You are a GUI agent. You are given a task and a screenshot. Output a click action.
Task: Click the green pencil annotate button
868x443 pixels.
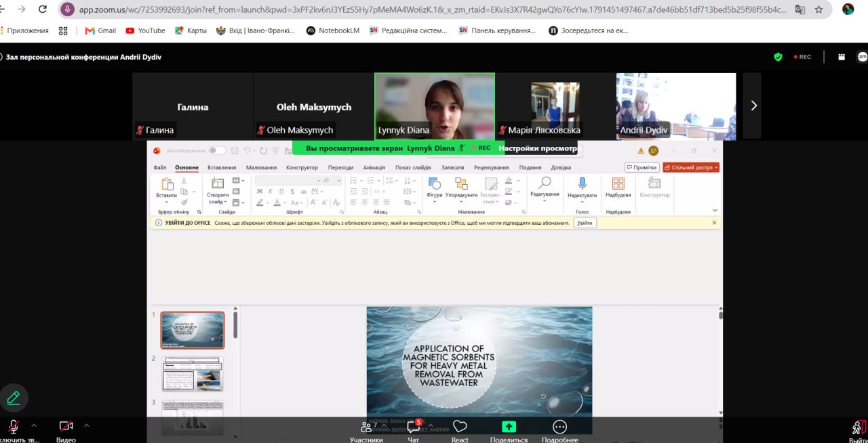(13, 398)
